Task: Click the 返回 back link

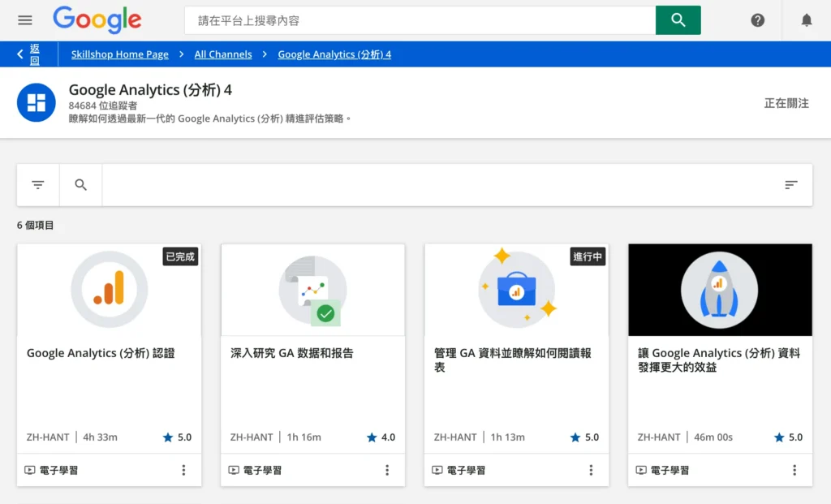Action: 34,54
